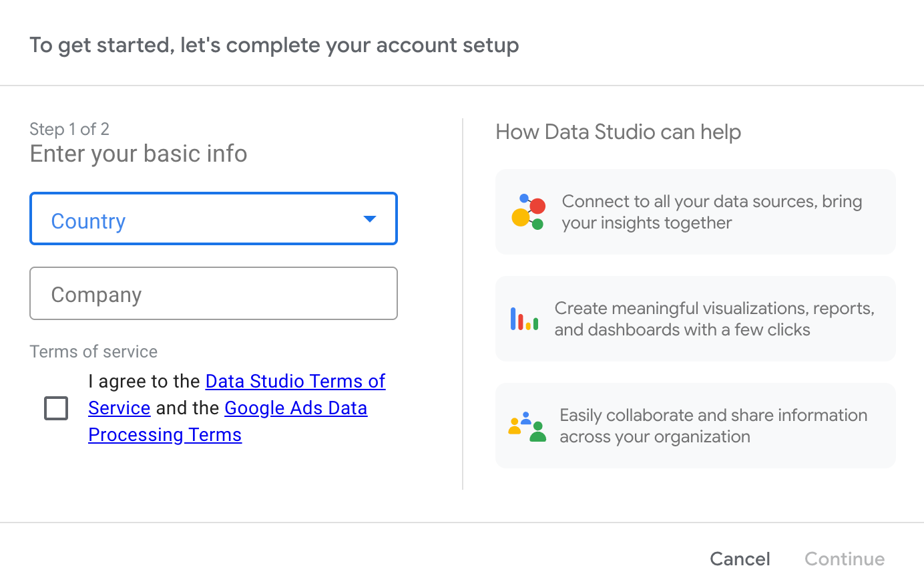Click the bar chart visualizations icon

click(525, 319)
